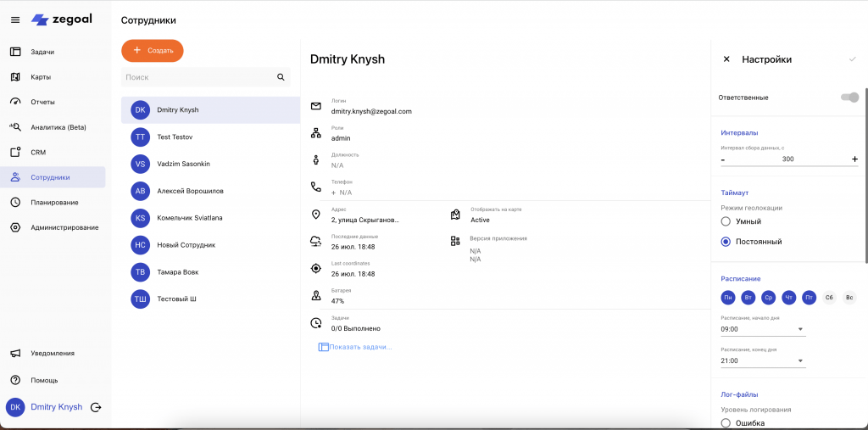Click the hamburger menu icon
Image resolution: width=868 pixels, height=430 pixels.
tap(14, 20)
